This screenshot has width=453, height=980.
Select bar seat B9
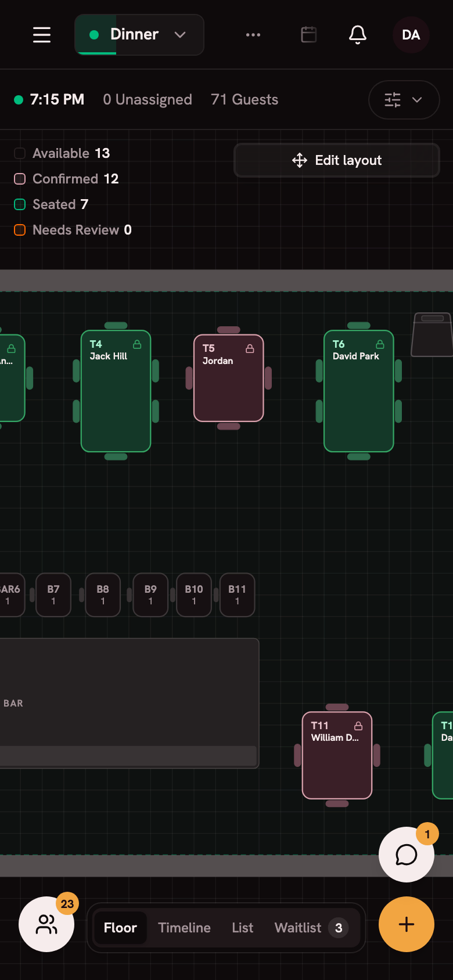pos(150,595)
